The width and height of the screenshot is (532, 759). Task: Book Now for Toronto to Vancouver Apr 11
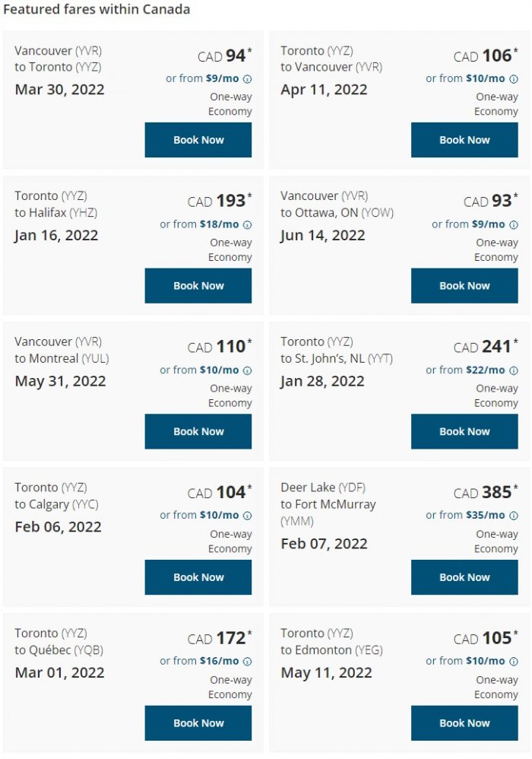click(464, 140)
